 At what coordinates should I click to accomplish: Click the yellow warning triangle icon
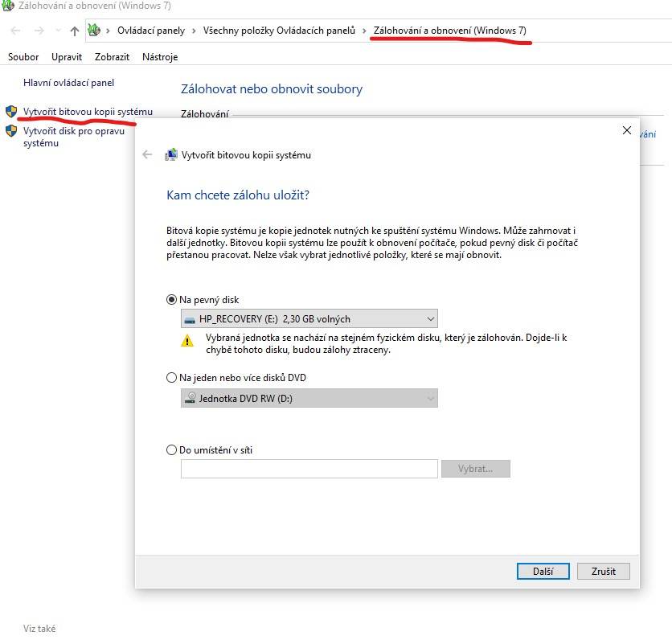tap(187, 341)
